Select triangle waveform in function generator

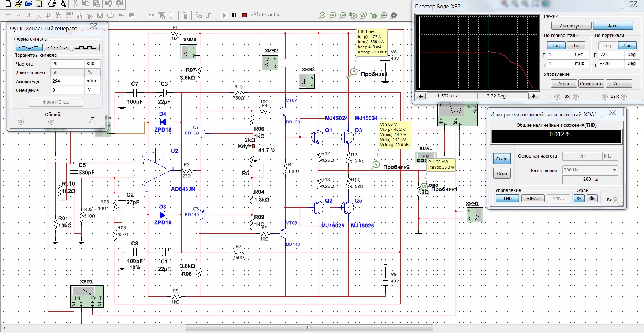(x=57, y=47)
